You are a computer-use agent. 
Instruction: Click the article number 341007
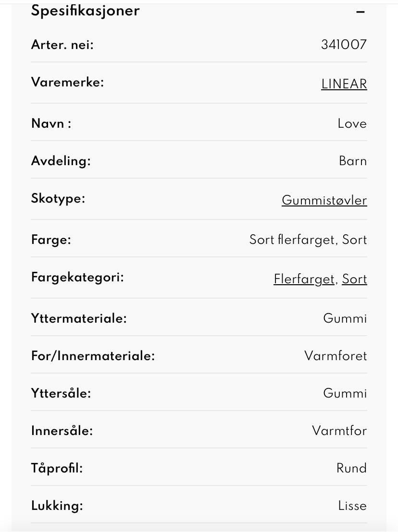(344, 45)
